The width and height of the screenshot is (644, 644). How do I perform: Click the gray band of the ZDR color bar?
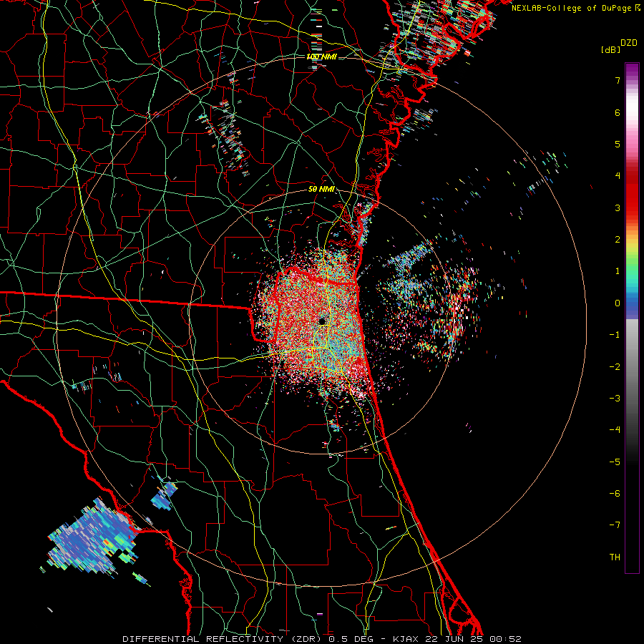coord(632,361)
